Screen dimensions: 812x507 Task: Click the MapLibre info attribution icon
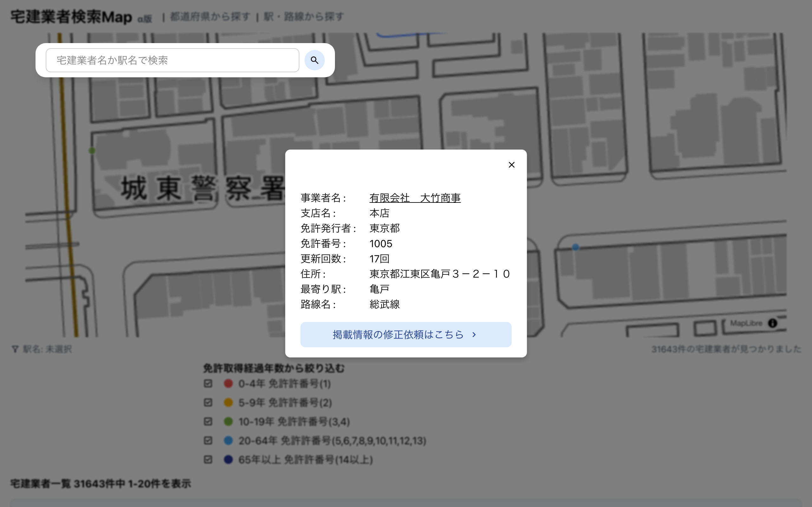point(772,323)
